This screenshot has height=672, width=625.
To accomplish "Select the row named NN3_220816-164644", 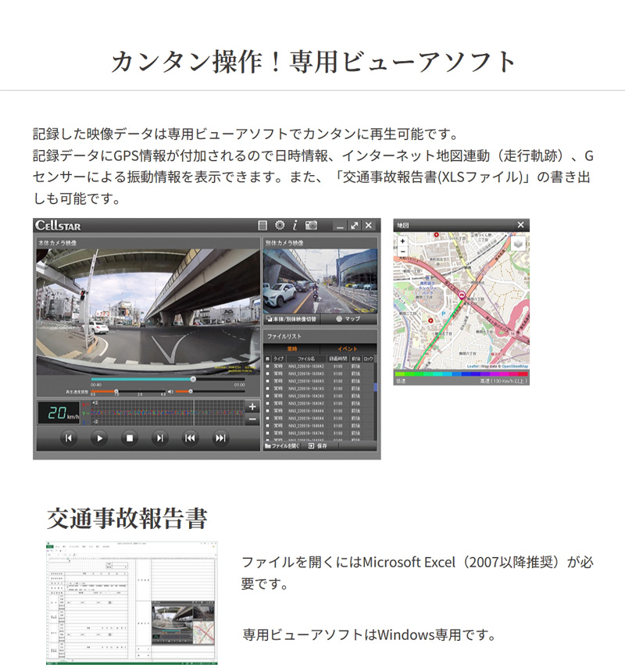I will (319, 426).
